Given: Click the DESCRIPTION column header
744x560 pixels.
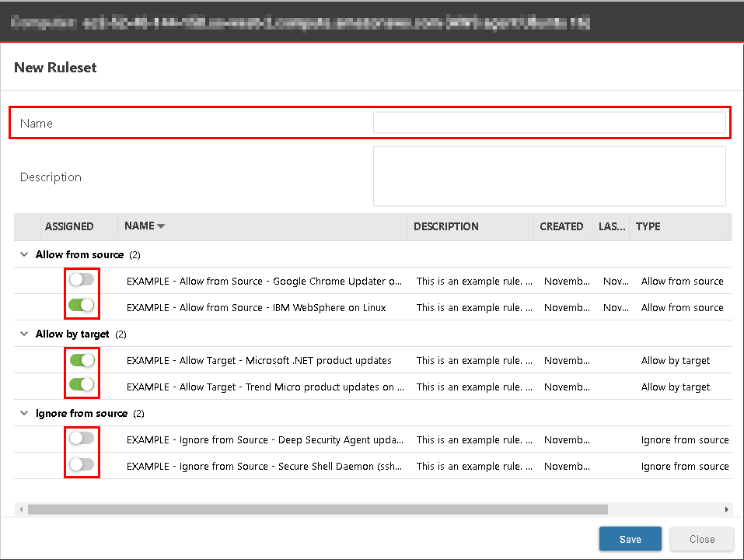Looking at the screenshot, I should coord(445,226).
